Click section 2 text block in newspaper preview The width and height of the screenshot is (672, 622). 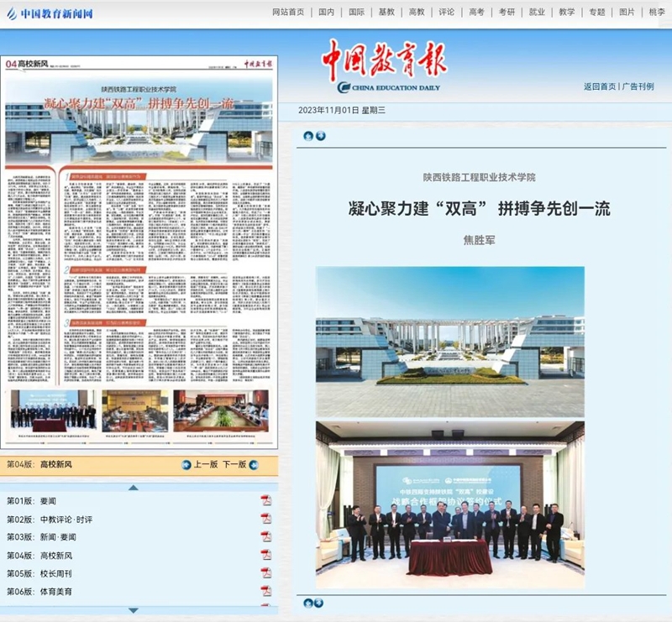tap(167, 291)
